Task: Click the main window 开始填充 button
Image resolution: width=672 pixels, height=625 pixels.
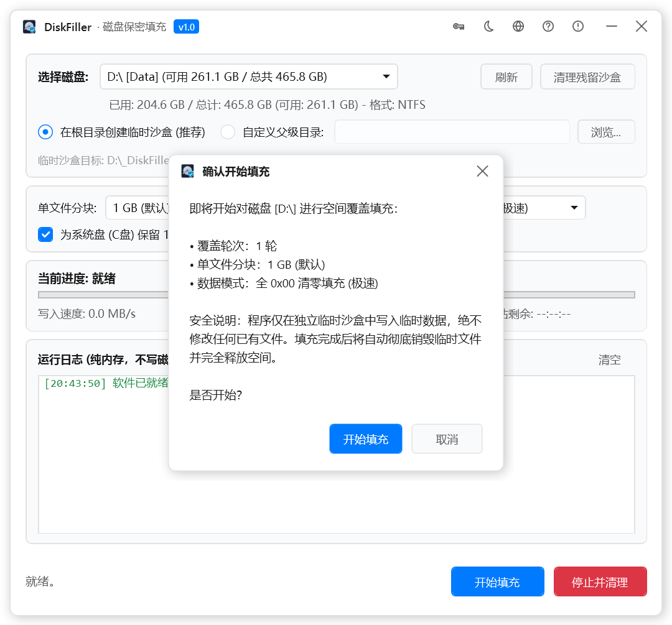Action: 498,581
